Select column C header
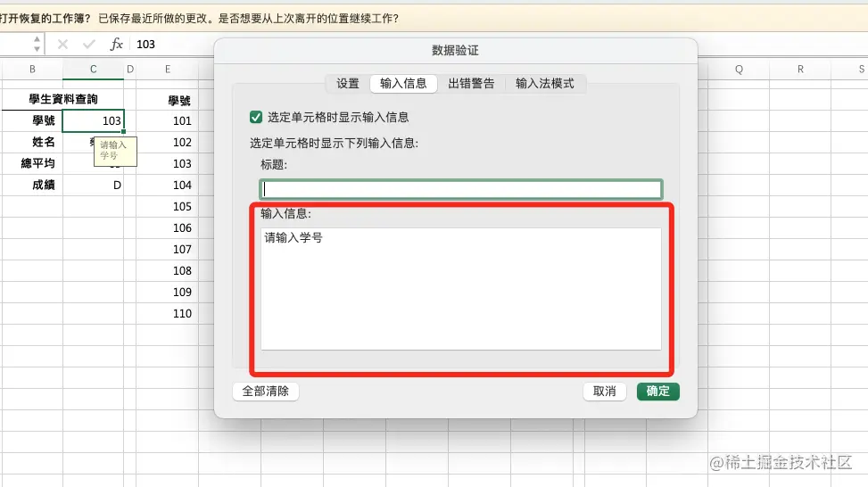Viewport: 868px width, 487px height. click(93, 70)
